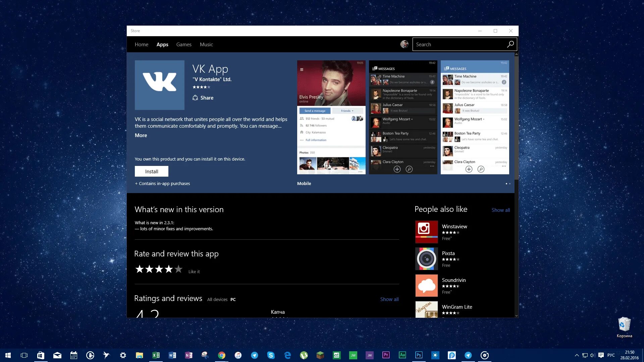This screenshot has width=644, height=362.
Task: Rate the app with the fifth star
Action: (x=179, y=269)
